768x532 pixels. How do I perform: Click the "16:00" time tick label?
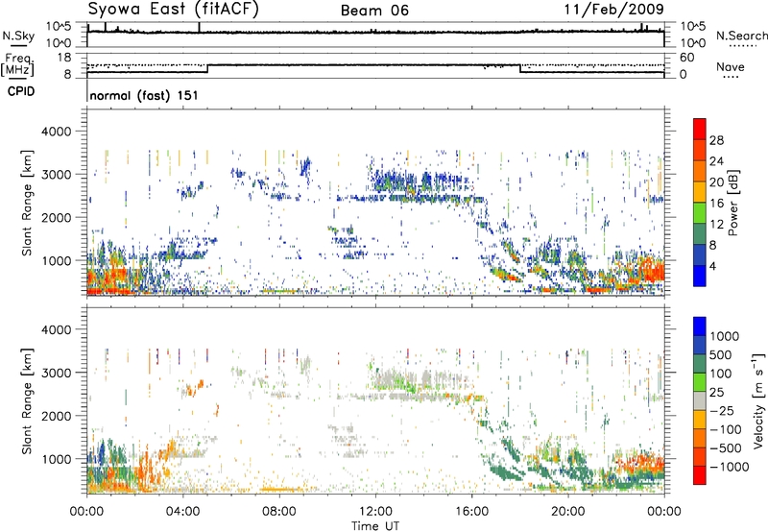pyautogui.click(x=471, y=512)
